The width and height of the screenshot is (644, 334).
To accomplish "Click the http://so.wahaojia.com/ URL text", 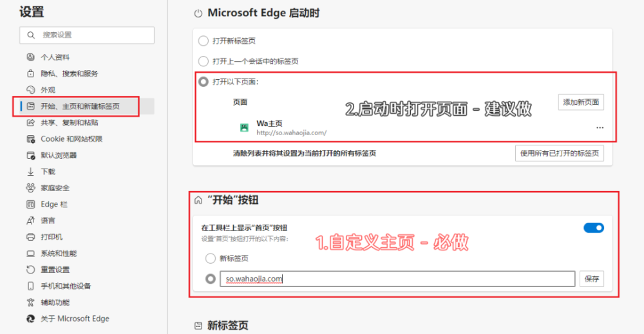I will [x=292, y=133].
